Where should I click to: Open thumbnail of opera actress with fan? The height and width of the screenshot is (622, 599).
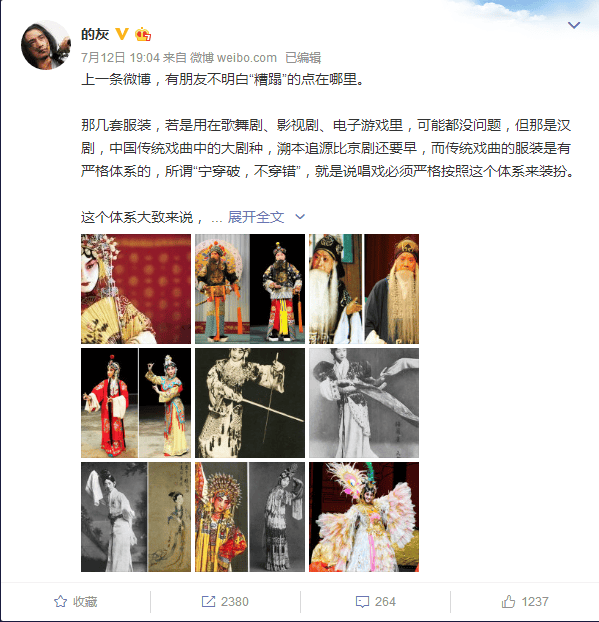tap(136, 289)
